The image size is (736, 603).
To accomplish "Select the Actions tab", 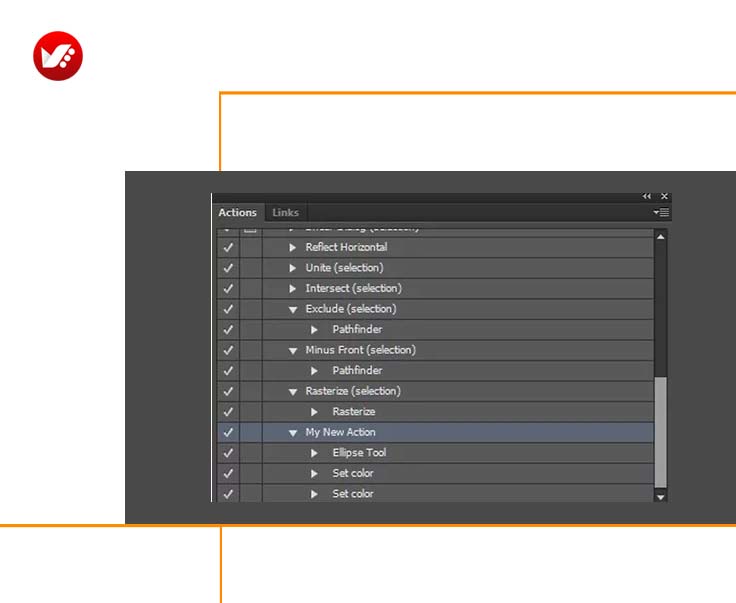I will [238, 213].
